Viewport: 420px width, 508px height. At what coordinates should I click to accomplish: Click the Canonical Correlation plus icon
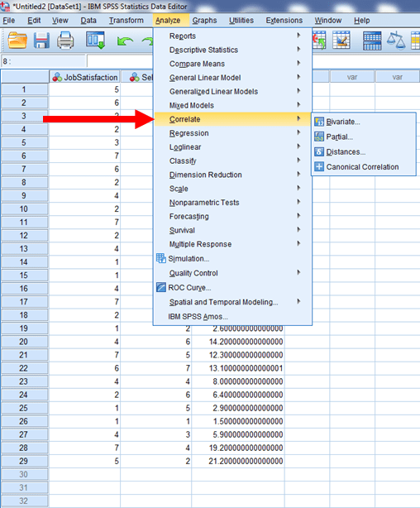pos(319,167)
